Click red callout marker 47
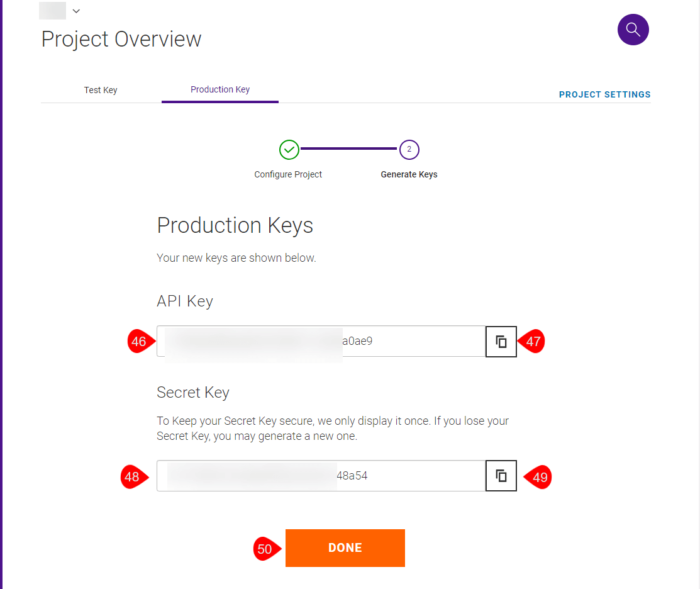The image size is (700, 589). pyautogui.click(x=533, y=342)
